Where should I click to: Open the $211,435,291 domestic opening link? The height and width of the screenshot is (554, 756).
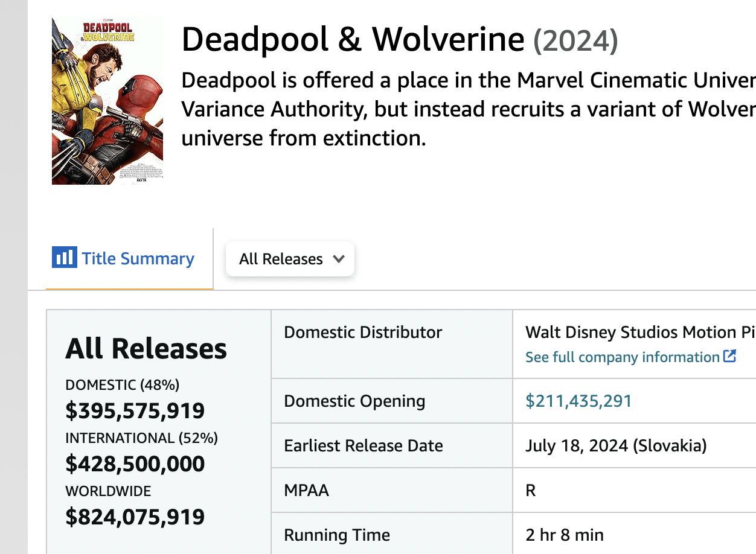coord(578,401)
